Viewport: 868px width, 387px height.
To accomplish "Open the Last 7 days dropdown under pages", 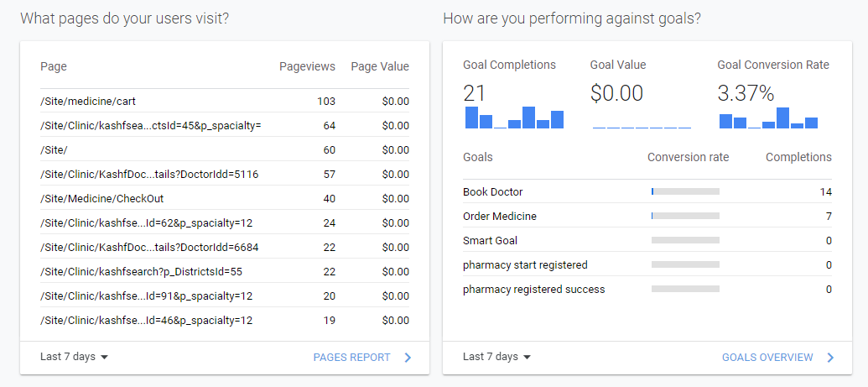I will [74, 357].
